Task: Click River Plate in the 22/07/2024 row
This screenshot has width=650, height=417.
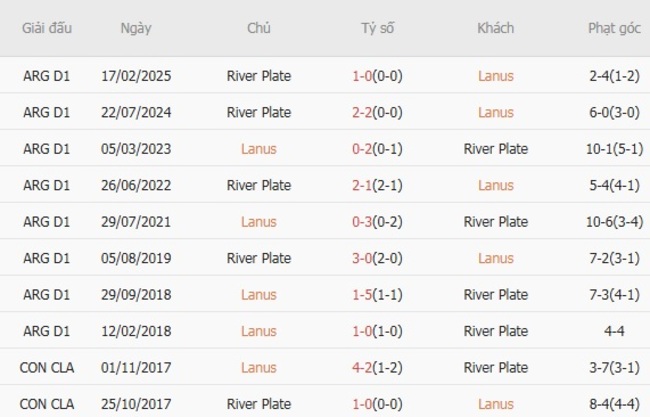Action: click(x=259, y=112)
